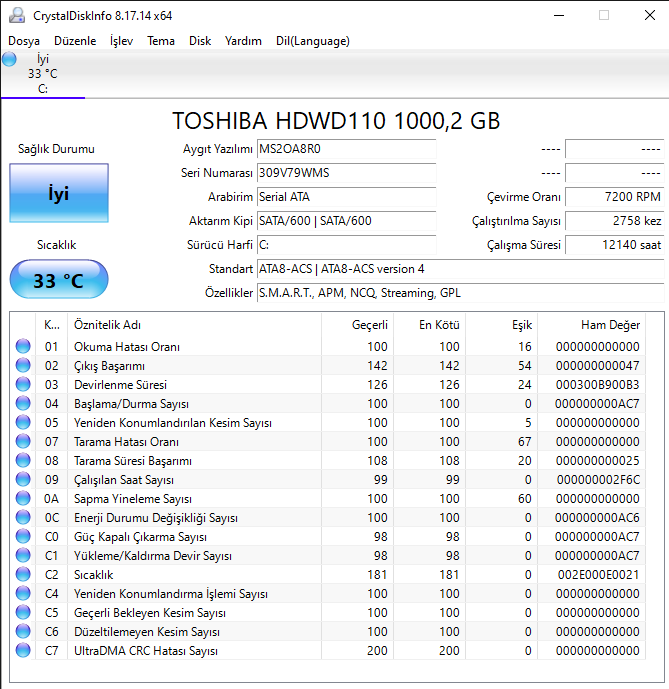Click the Aygıt Yazılımı field MS2OA8R0
Viewport: 669px width, 689px height.
click(346, 149)
